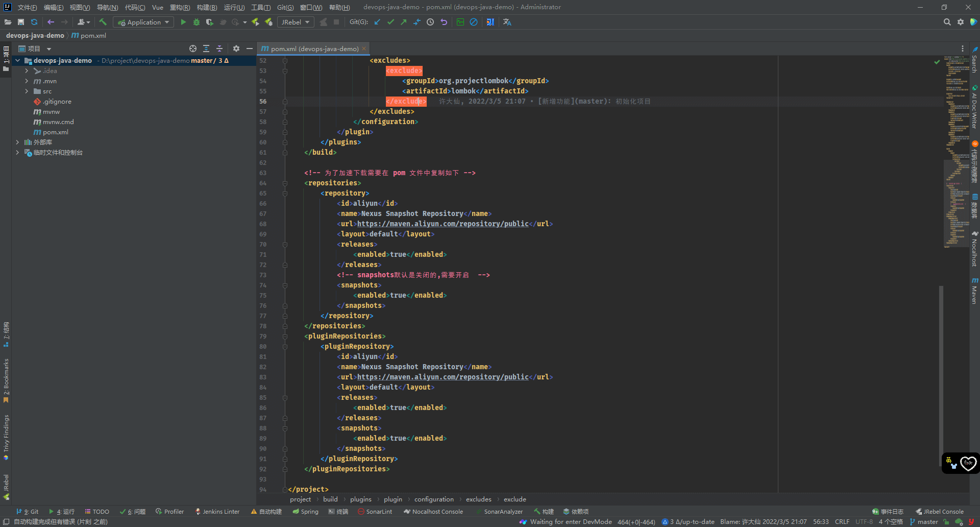Image resolution: width=980 pixels, height=527 pixels.
Task: Start debugging with green bug icon
Action: point(196,22)
